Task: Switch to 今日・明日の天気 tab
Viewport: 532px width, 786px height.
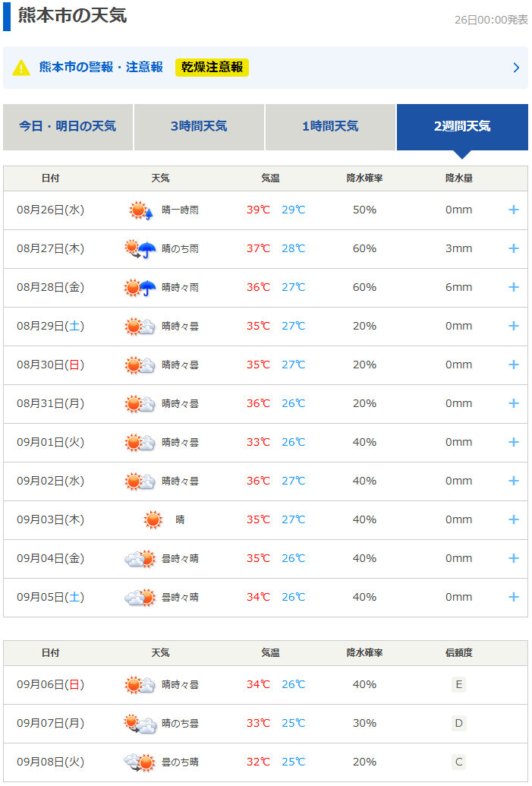Action: tap(68, 127)
